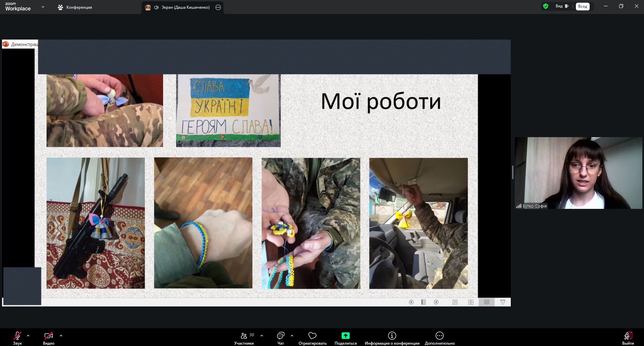Open Информация о конференции info
This screenshot has height=346, width=644.
point(392,336)
